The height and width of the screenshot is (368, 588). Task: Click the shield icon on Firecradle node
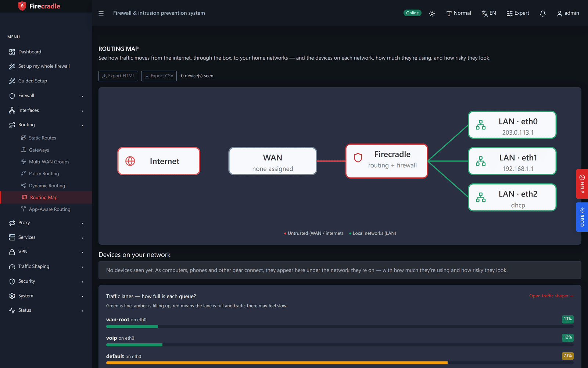tap(358, 158)
